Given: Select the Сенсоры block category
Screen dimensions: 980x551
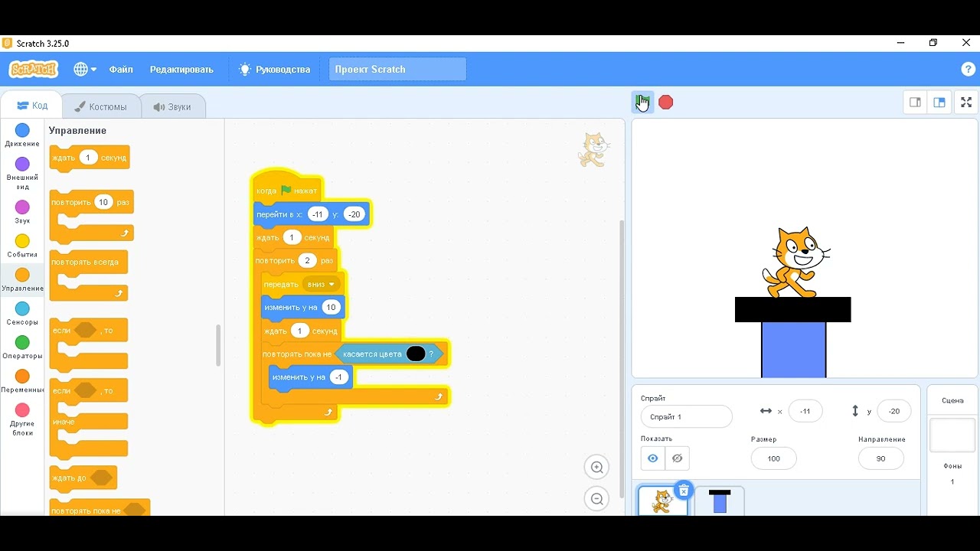Looking at the screenshot, I should pos(22,314).
